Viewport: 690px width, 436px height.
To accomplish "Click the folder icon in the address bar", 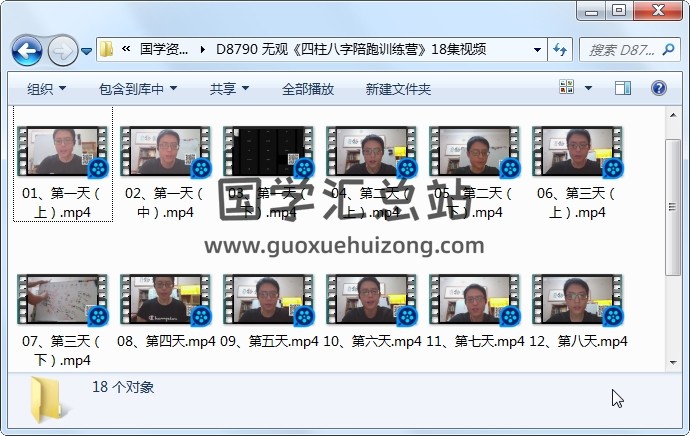I will coord(106,49).
